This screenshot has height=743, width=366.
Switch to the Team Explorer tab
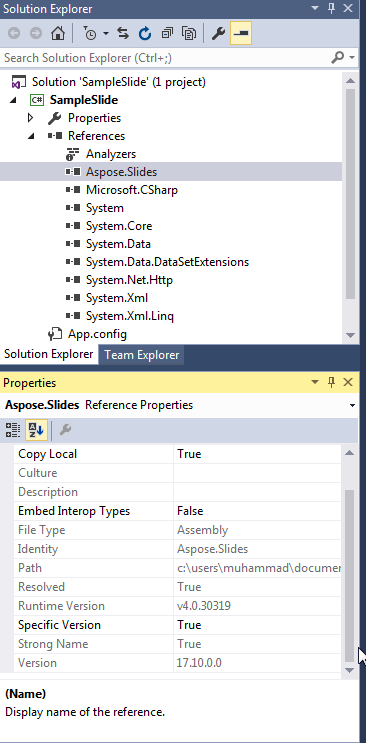coord(142,355)
